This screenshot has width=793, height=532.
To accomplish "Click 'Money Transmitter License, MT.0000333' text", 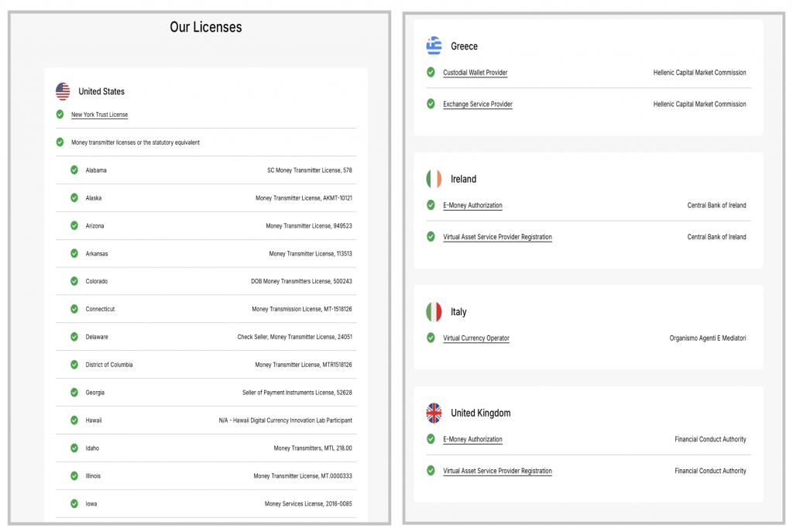I will coord(303,476).
